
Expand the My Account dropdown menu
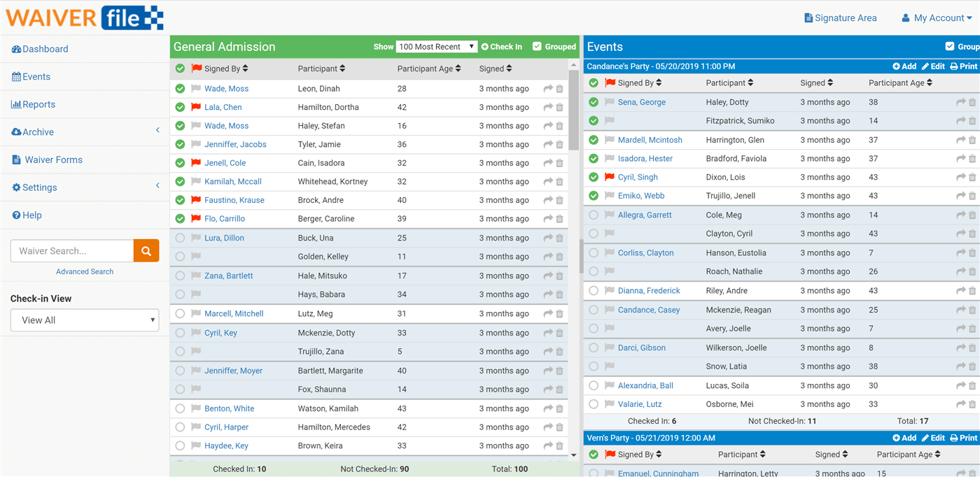tap(937, 17)
